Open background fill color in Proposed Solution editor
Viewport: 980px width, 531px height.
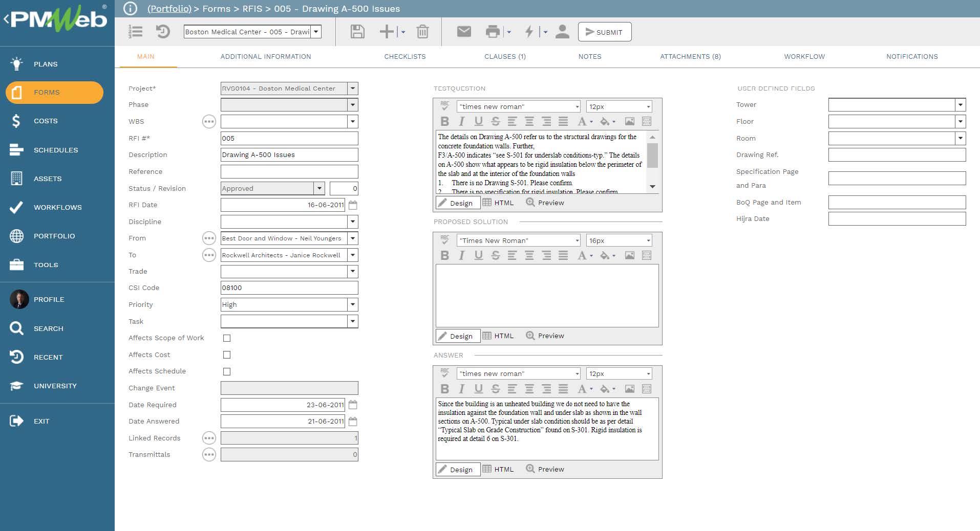pyautogui.click(x=607, y=255)
